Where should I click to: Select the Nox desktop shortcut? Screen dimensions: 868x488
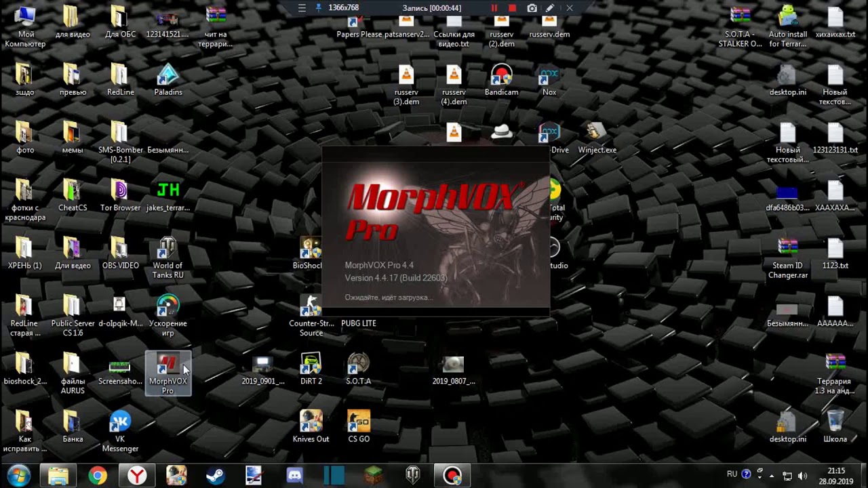pyautogui.click(x=549, y=80)
